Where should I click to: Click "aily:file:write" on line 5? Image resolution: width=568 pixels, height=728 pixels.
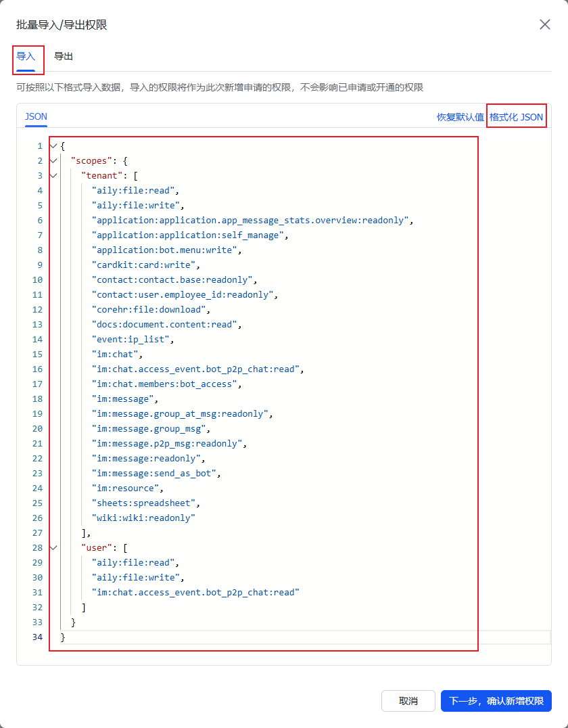[x=135, y=205]
